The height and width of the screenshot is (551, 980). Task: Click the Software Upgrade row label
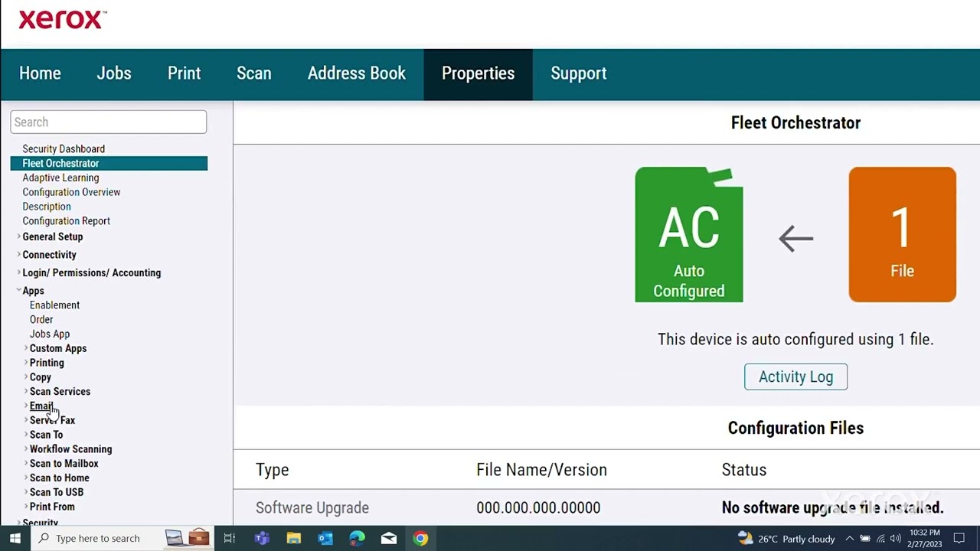(x=312, y=507)
